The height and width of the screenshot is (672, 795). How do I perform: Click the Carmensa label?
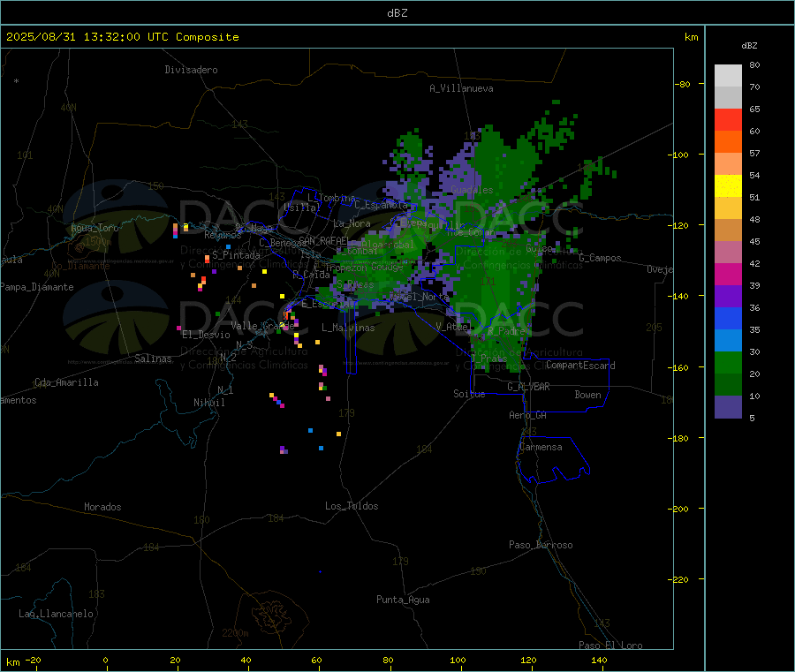tap(541, 447)
